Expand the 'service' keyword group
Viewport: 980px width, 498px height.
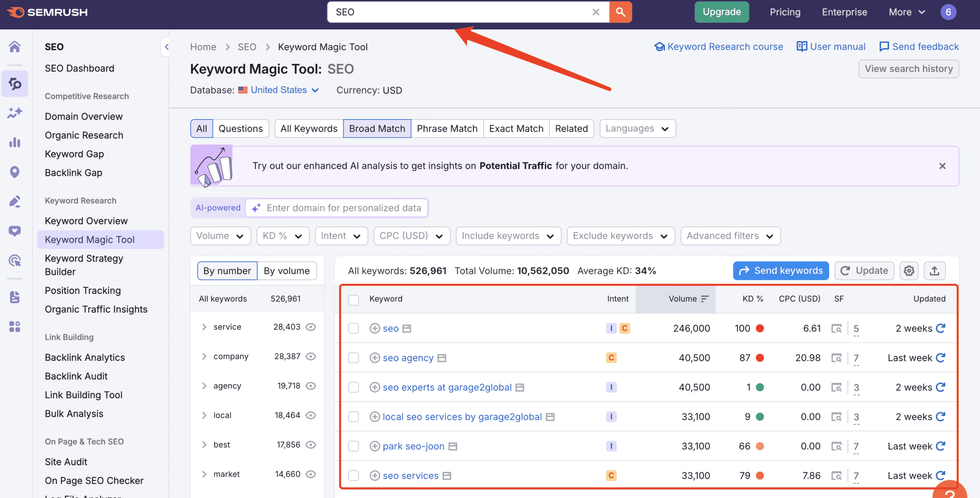tap(204, 327)
